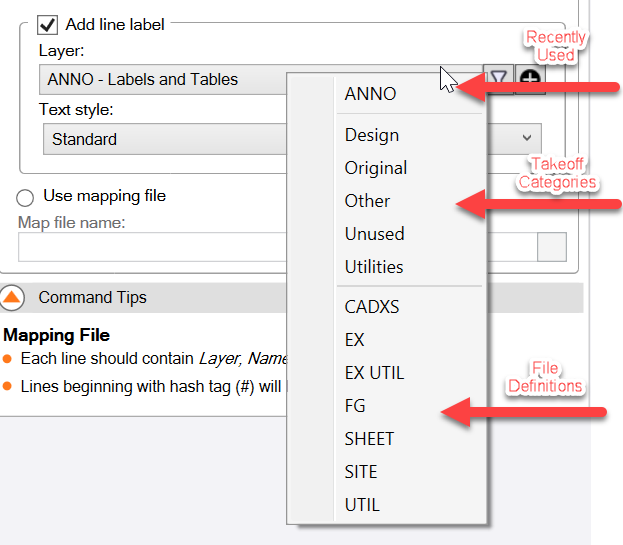Choose the Unused category entry

pyautogui.click(x=374, y=234)
